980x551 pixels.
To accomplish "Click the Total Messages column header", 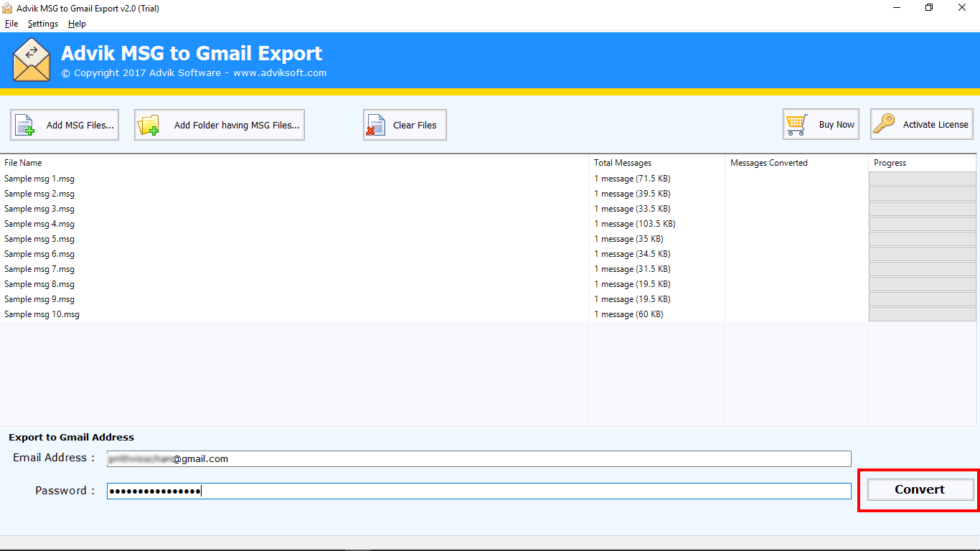I will (656, 163).
